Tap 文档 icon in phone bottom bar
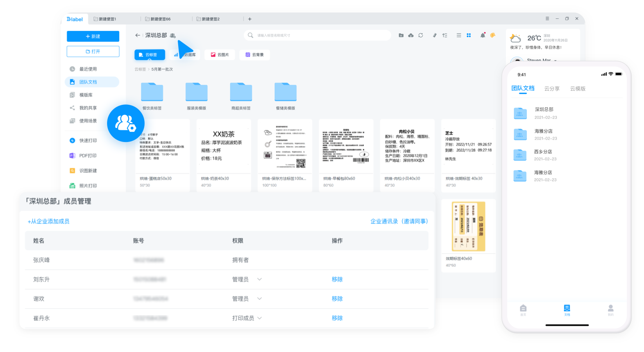Viewport: 644px width, 352px height. pos(567,310)
